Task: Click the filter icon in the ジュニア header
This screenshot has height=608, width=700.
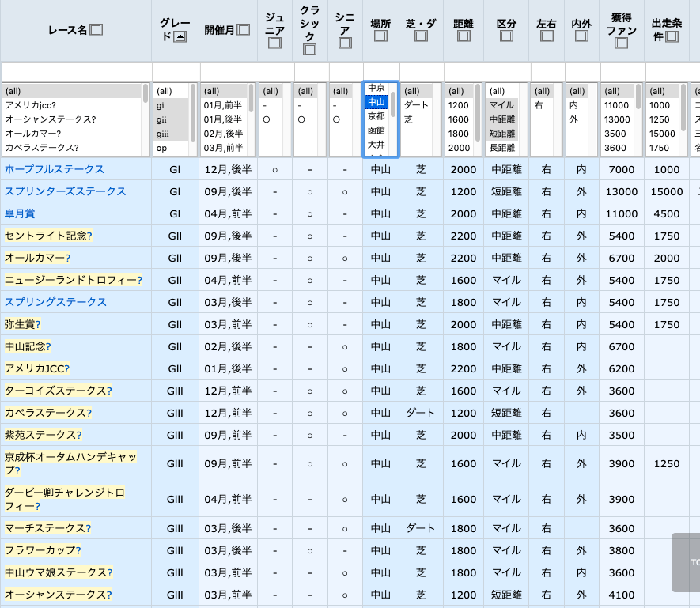Action: [x=274, y=44]
